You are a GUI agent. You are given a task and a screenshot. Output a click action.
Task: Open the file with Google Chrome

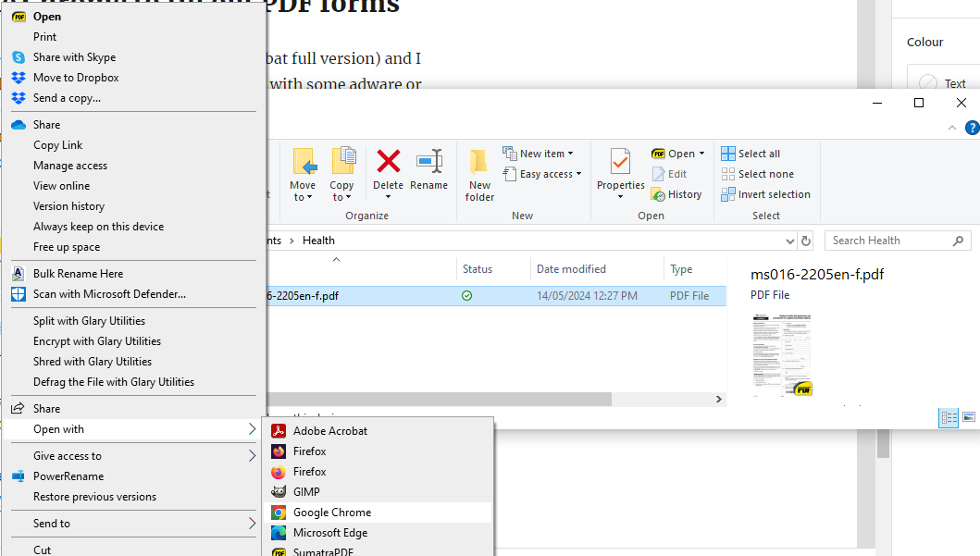378,513
